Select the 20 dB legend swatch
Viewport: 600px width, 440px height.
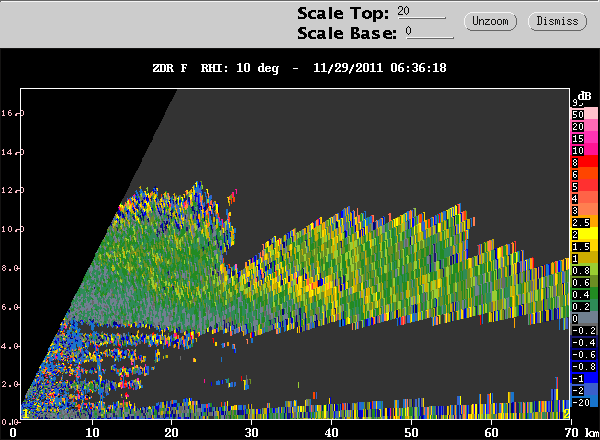coord(584,126)
